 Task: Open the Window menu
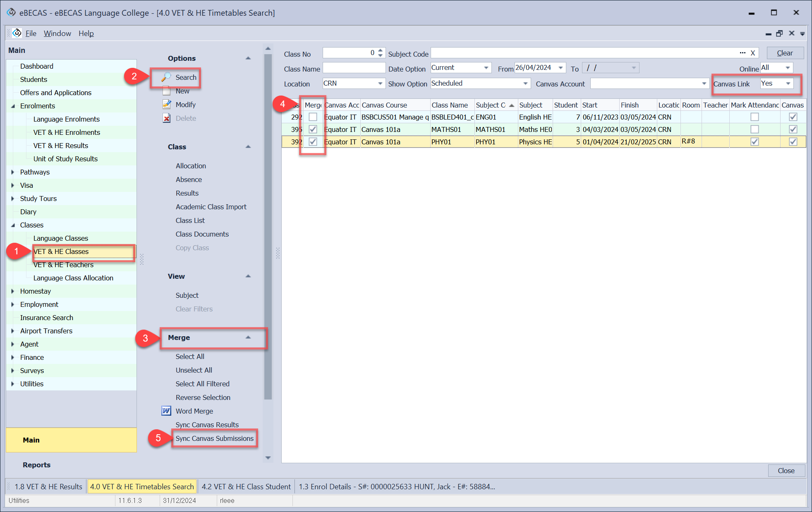coord(57,33)
